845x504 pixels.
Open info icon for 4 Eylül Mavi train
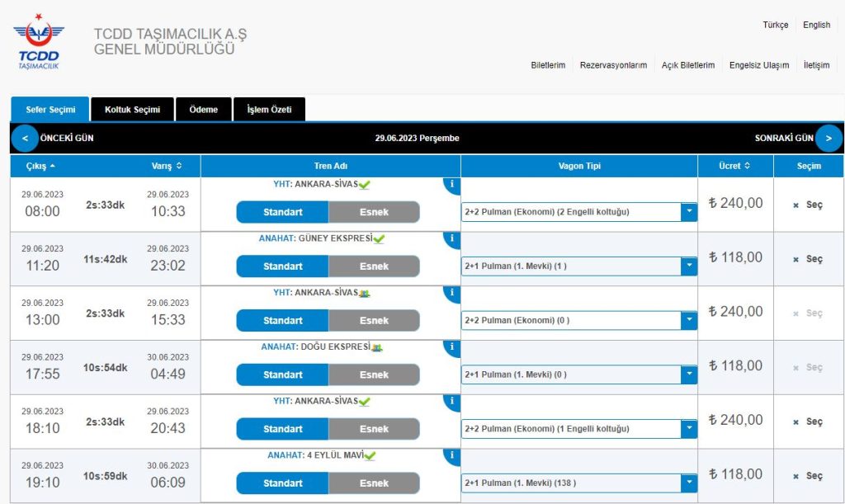[x=452, y=455]
